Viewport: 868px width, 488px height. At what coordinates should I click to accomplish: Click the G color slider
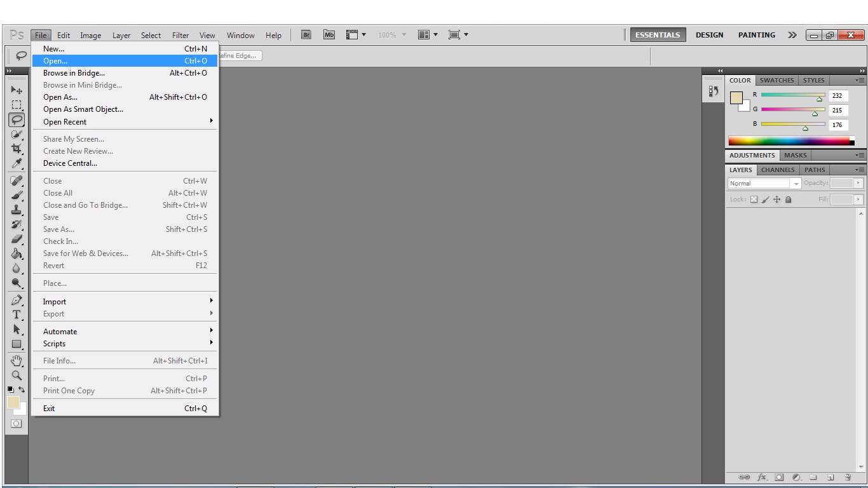point(793,110)
